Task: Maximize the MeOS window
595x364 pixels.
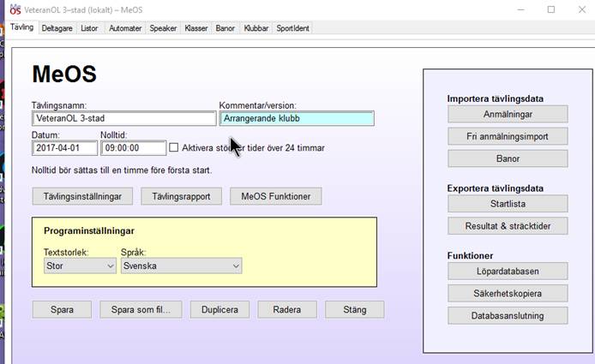Action: click(551, 9)
